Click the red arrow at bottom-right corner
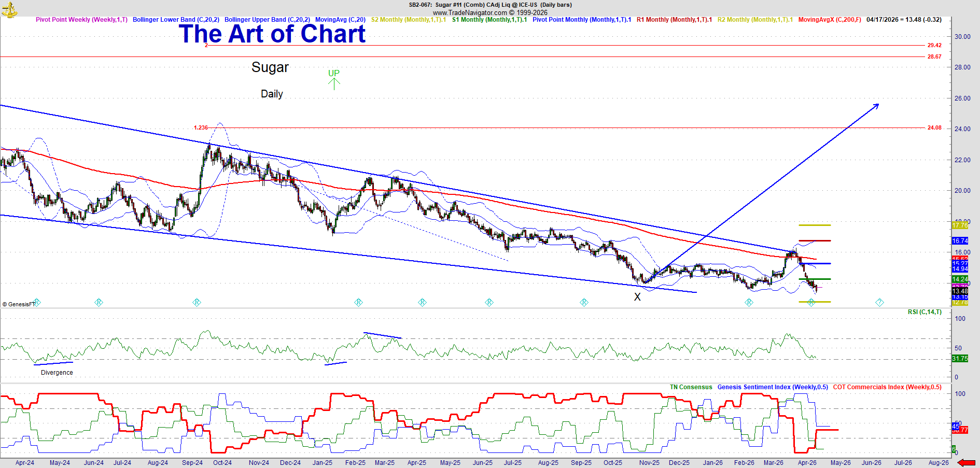 (966, 463)
